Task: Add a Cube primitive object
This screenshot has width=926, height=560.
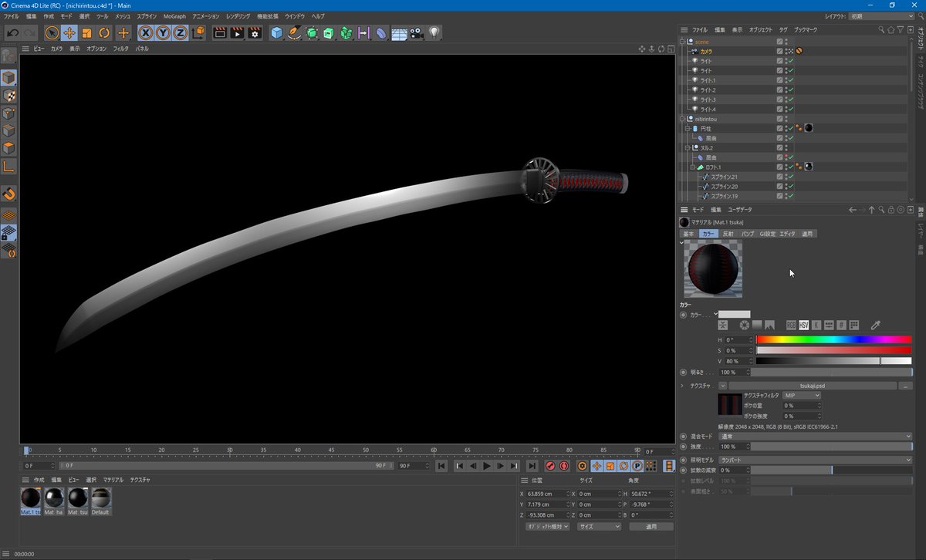Action: click(x=277, y=33)
